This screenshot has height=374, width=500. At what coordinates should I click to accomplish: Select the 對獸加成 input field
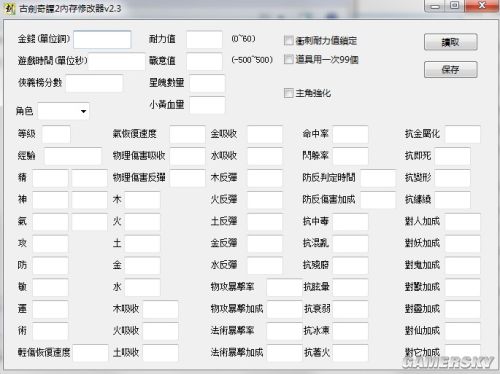coord(463,288)
